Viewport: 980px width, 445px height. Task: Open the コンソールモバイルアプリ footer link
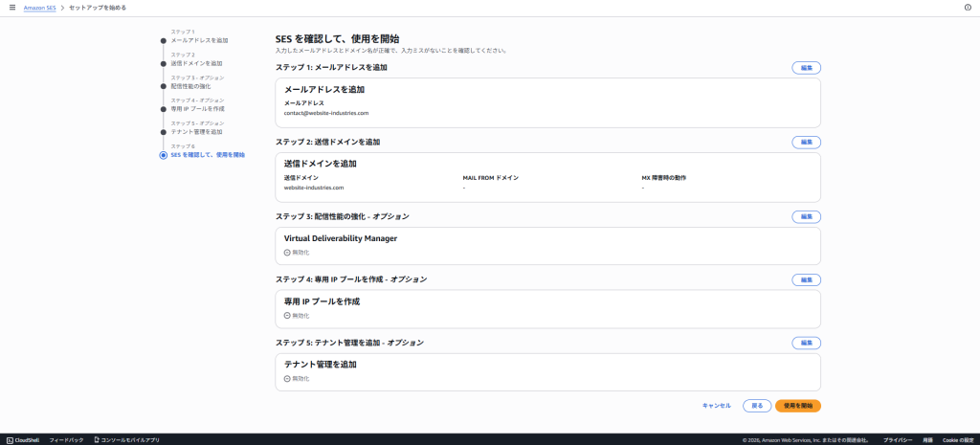[x=124, y=440]
